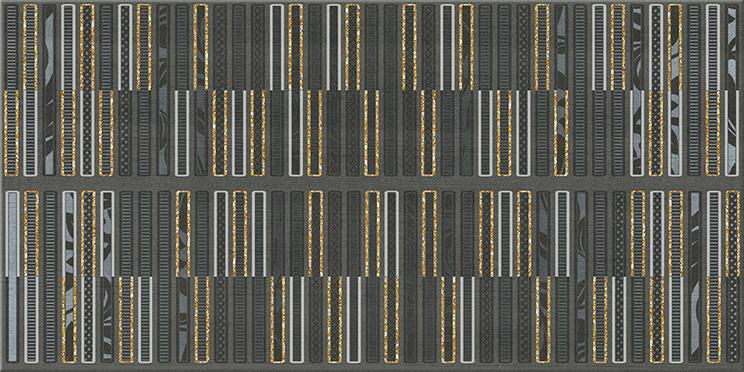Click the gold glitter bar at the far left edge
The width and height of the screenshot is (744, 372).
pyautogui.click(x=11, y=133)
